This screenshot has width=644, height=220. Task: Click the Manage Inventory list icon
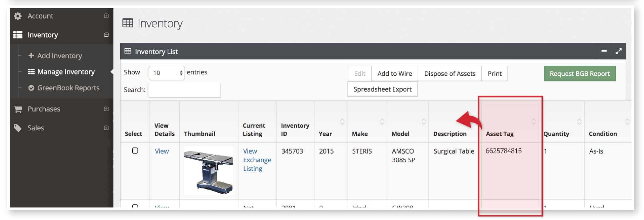[31, 72]
